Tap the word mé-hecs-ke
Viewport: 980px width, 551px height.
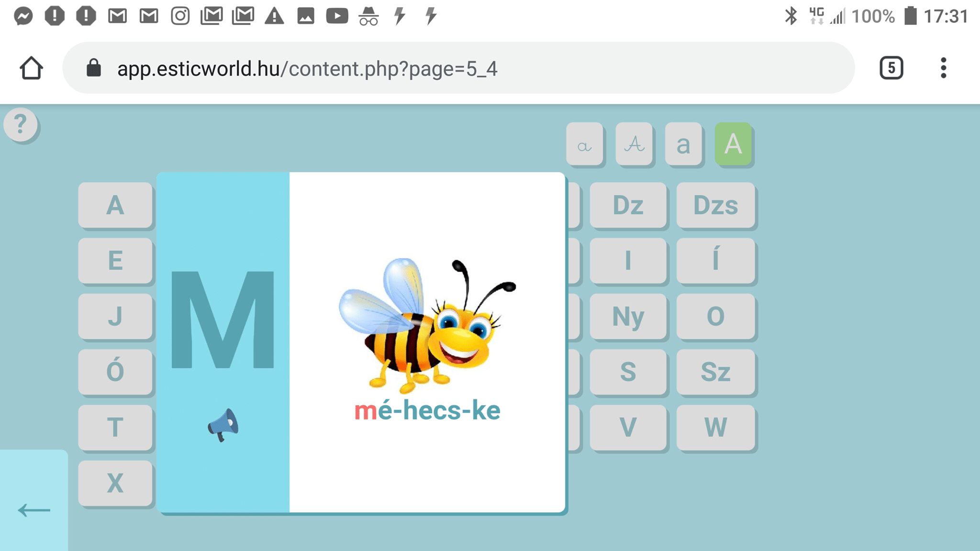tap(427, 410)
